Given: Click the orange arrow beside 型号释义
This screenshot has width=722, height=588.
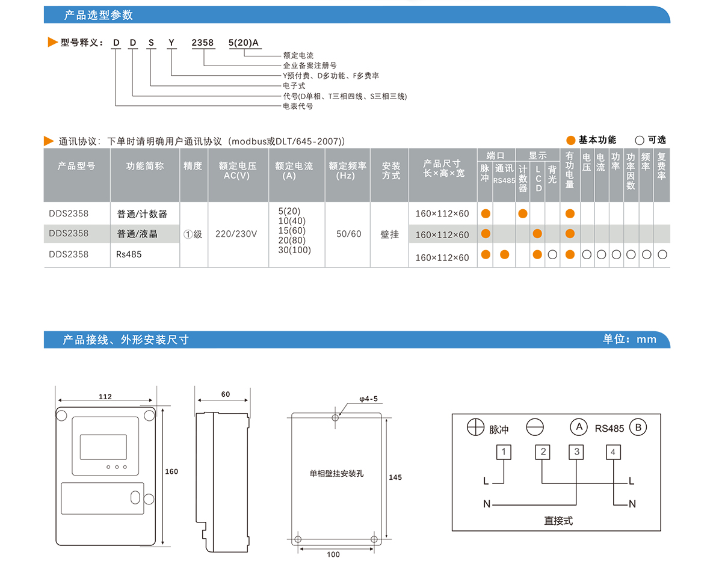Looking at the screenshot, I should tap(52, 42).
